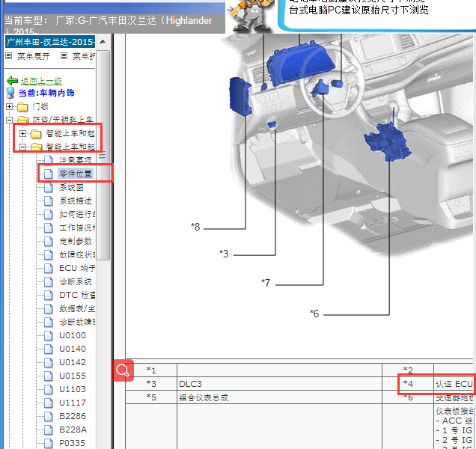This screenshot has height=449, width=476.
Task: Open the 返回上一级 link
Action: (x=41, y=81)
